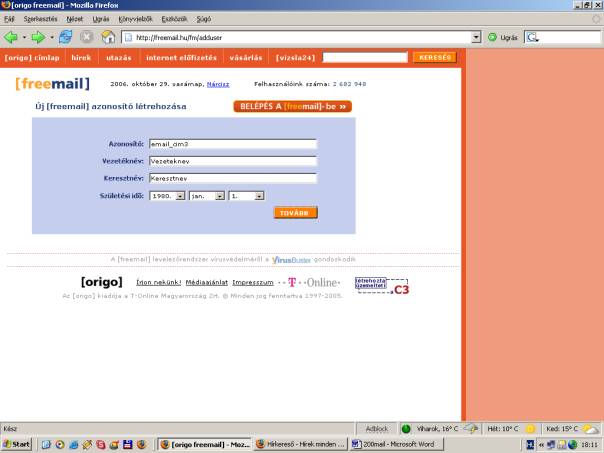This screenshot has height=453, width=604.
Task: Click the BELÉPÉS A freemail-be button
Action: pos(292,106)
